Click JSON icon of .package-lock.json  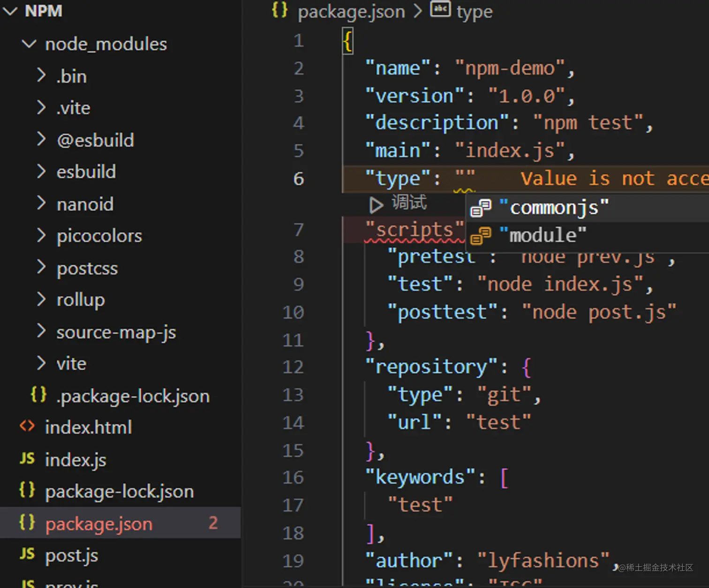click(38, 395)
